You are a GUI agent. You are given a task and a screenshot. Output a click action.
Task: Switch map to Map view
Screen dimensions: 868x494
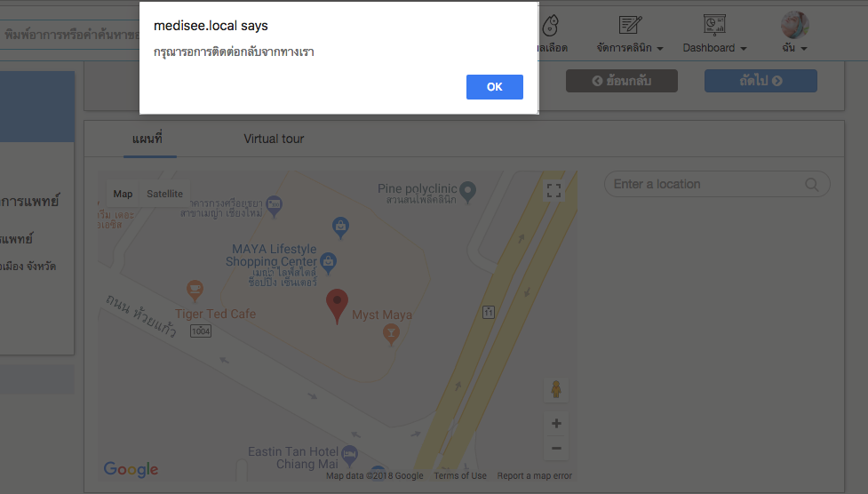123,194
